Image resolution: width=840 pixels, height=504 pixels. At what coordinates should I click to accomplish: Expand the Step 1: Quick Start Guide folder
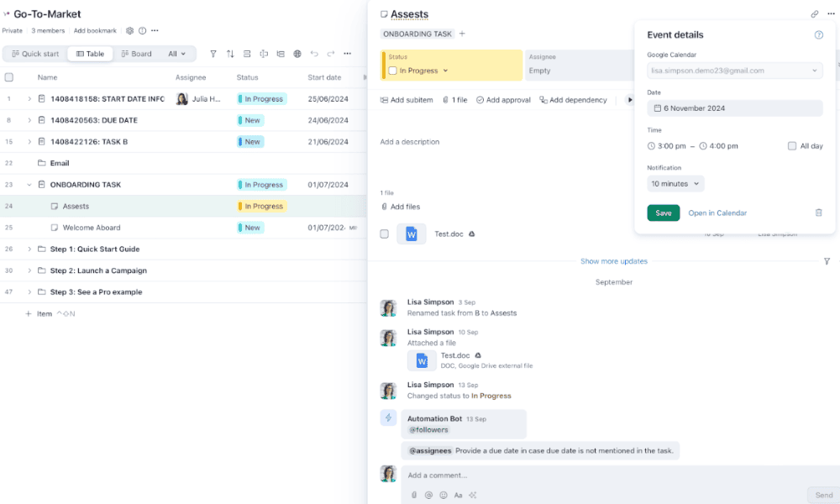[x=29, y=249]
